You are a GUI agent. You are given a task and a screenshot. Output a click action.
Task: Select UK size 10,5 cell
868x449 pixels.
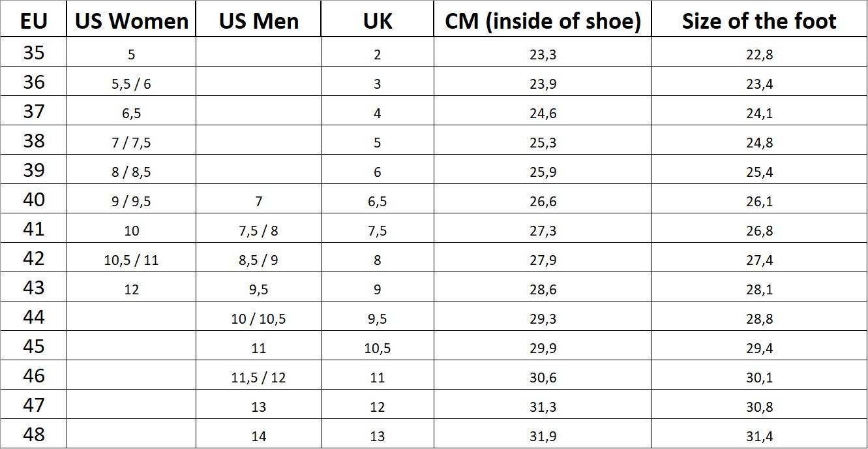(377, 348)
